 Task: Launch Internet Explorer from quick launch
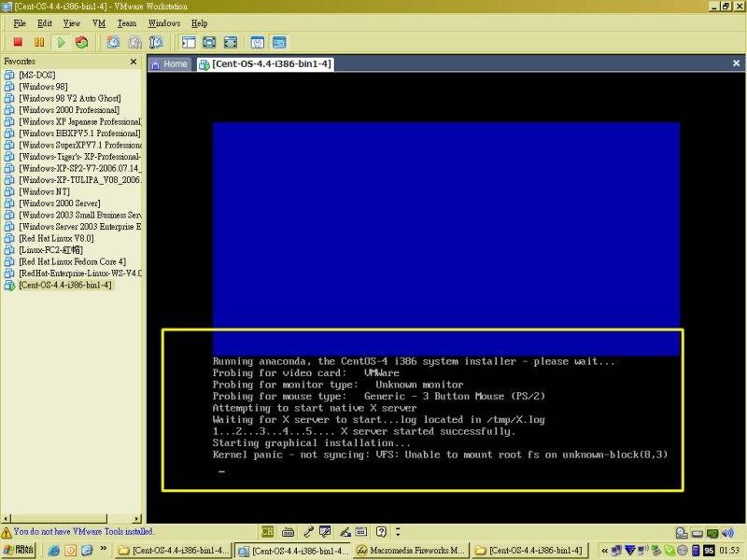point(54,551)
